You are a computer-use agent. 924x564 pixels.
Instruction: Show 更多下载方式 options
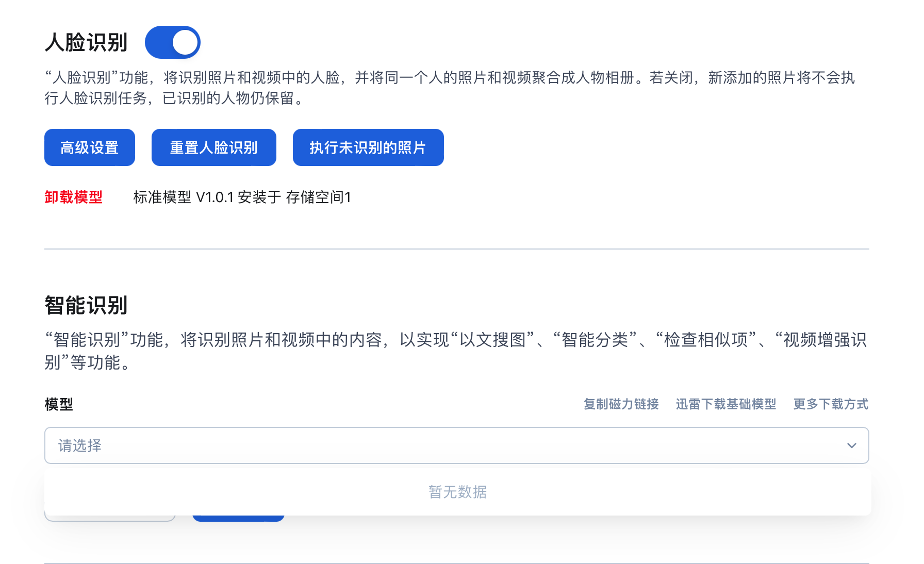[831, 404]
